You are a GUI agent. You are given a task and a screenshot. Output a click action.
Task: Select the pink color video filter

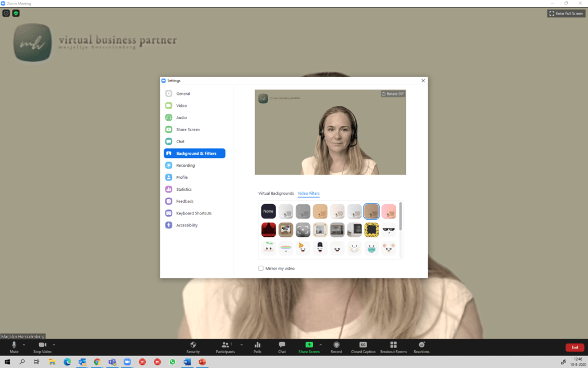pos(389,212)
